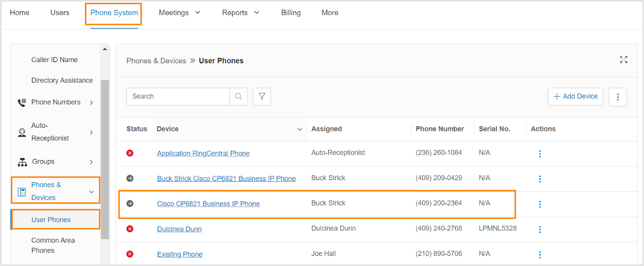Expand the Phone Numbers submenu

pos(91,102)
